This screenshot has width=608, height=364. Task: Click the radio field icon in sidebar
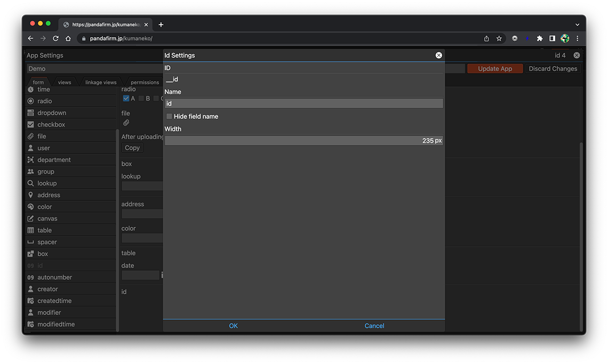(31, 101)
